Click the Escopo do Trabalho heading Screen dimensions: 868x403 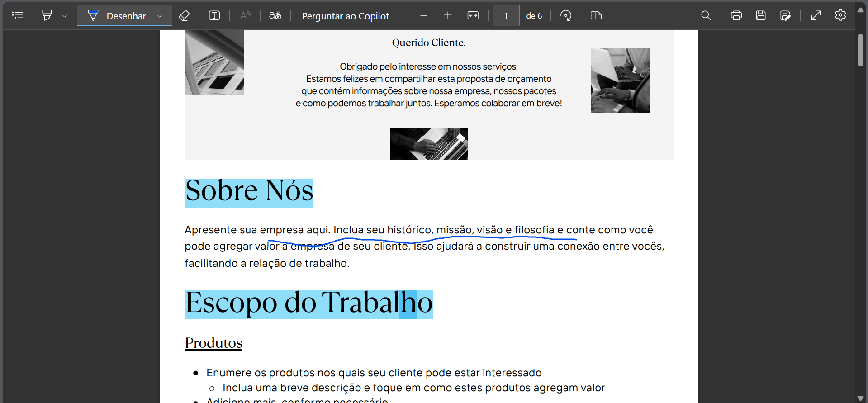[309, 303]
